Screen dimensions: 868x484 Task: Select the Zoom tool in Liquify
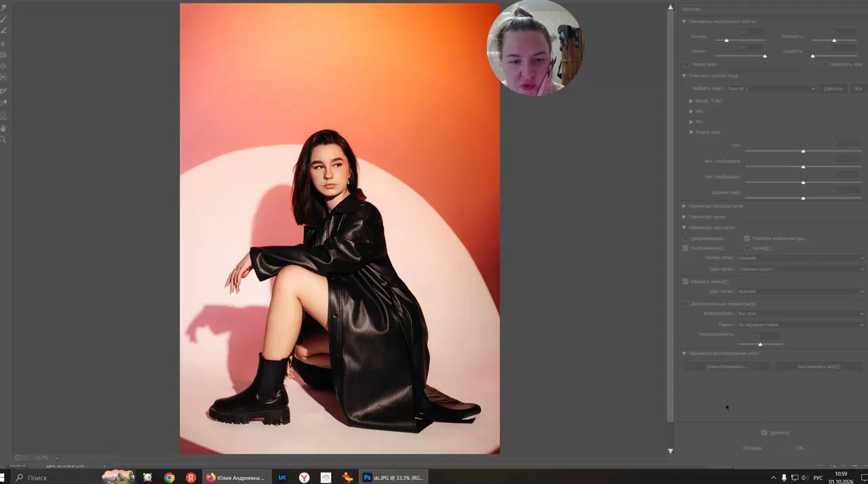click(x=3, y=139)
